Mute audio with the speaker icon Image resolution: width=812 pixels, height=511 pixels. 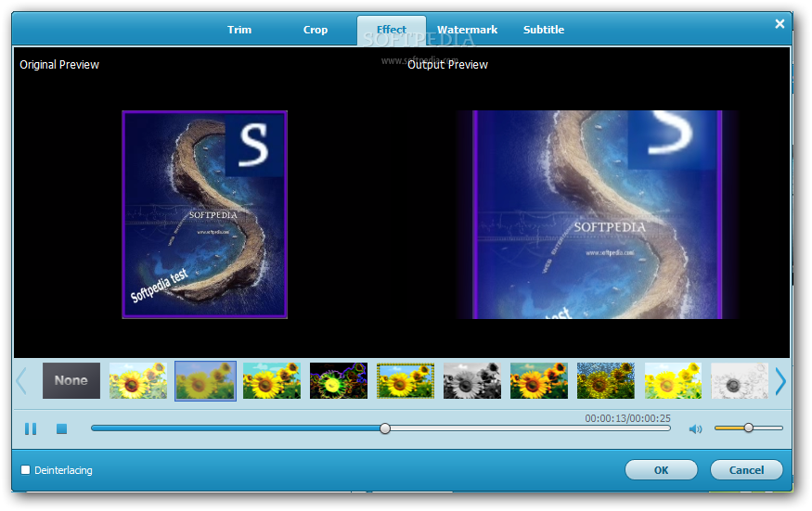tap(695, 428)
